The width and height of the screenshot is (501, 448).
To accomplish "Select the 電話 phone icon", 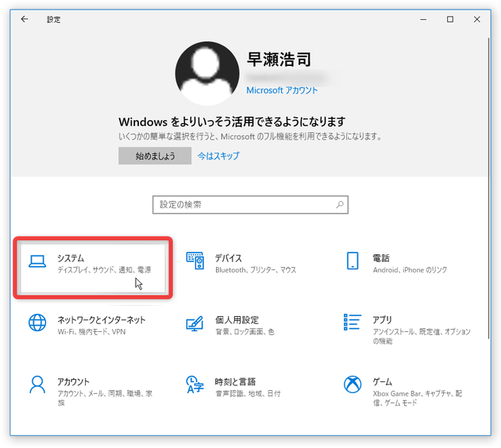I will point(353,261).
